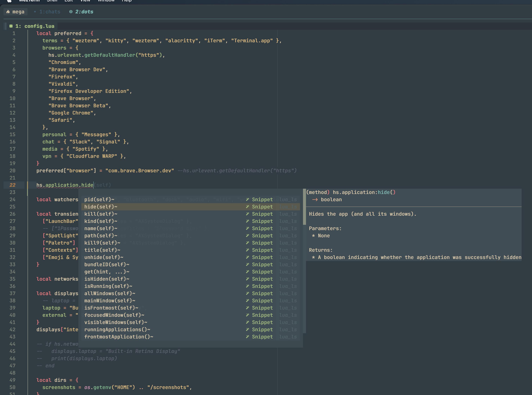
Task: Open the View menu
Action: point(85,1)
